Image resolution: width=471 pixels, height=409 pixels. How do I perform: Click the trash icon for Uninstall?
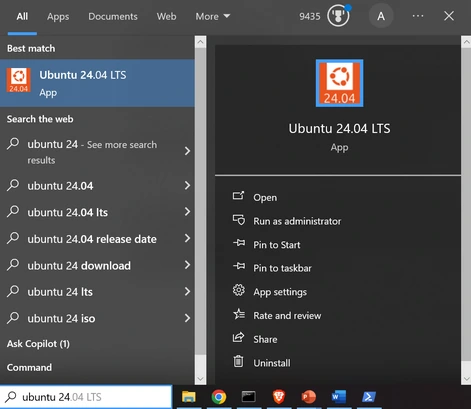[238, 361]
